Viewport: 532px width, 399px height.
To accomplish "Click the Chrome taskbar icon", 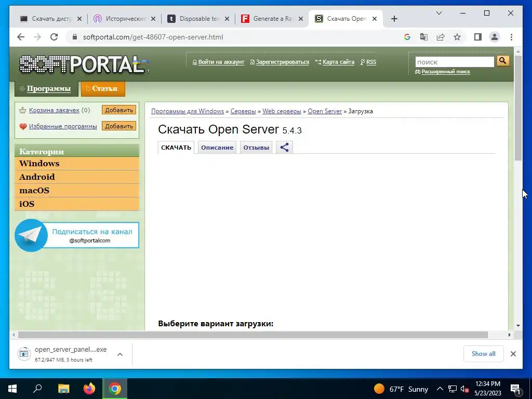I will pyautogui.click(x=115, y=389).
